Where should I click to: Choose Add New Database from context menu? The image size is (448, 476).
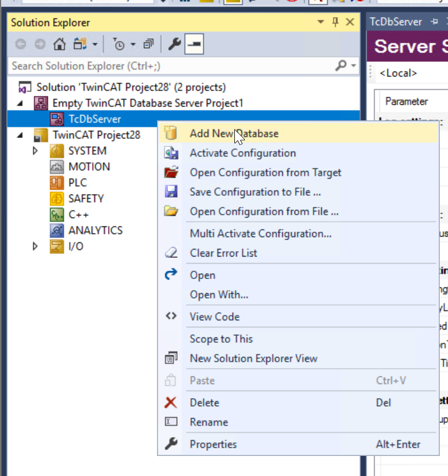[x=298, y=133]
